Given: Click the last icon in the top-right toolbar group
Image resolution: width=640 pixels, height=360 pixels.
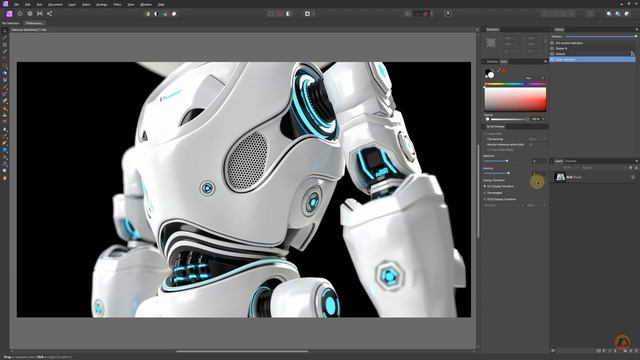Looking at the screenshot, I should click(x=627, y=13).
